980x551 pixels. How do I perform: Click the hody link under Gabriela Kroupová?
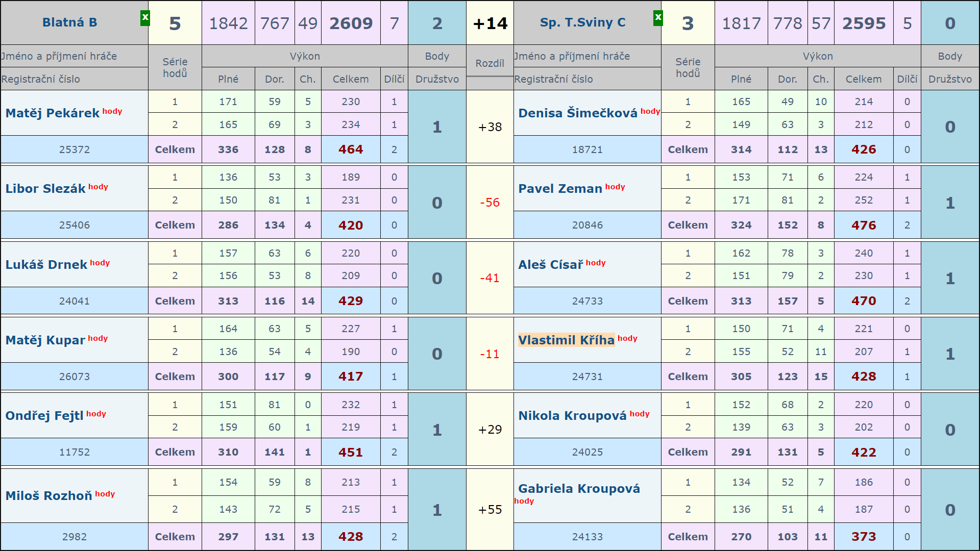coord(524,501)
